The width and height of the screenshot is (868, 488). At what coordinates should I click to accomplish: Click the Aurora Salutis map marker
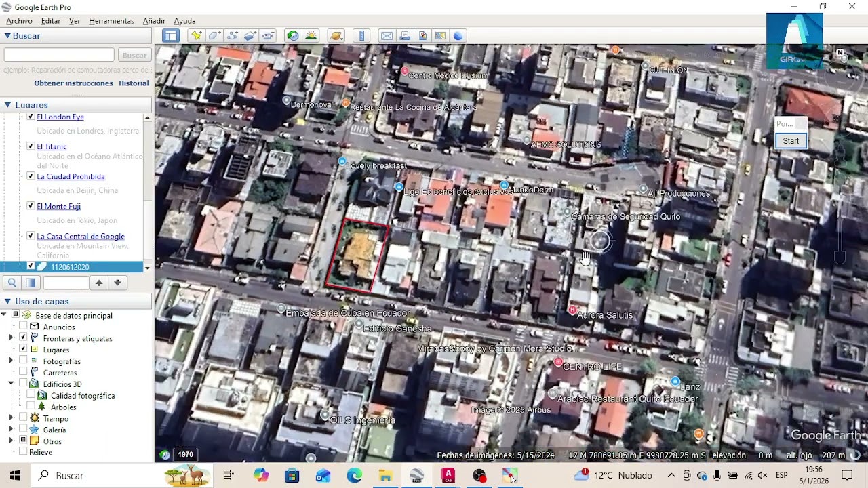[x=573, y=310]
